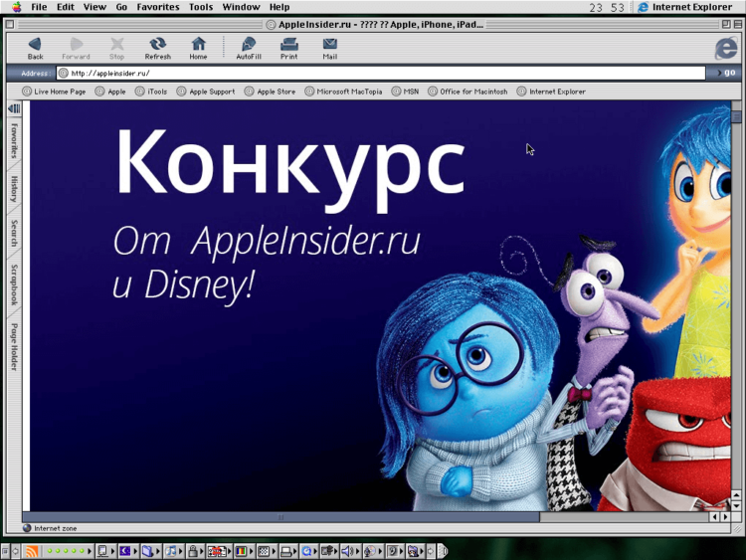Click the blue QuickTime icon in control strip
This screenshot has height=560, width=746.
tap(307, 551)
